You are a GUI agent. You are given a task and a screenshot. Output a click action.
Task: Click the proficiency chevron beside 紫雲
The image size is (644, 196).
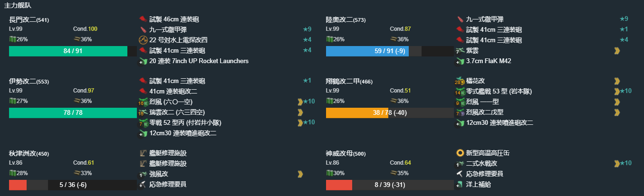(617, 50)
